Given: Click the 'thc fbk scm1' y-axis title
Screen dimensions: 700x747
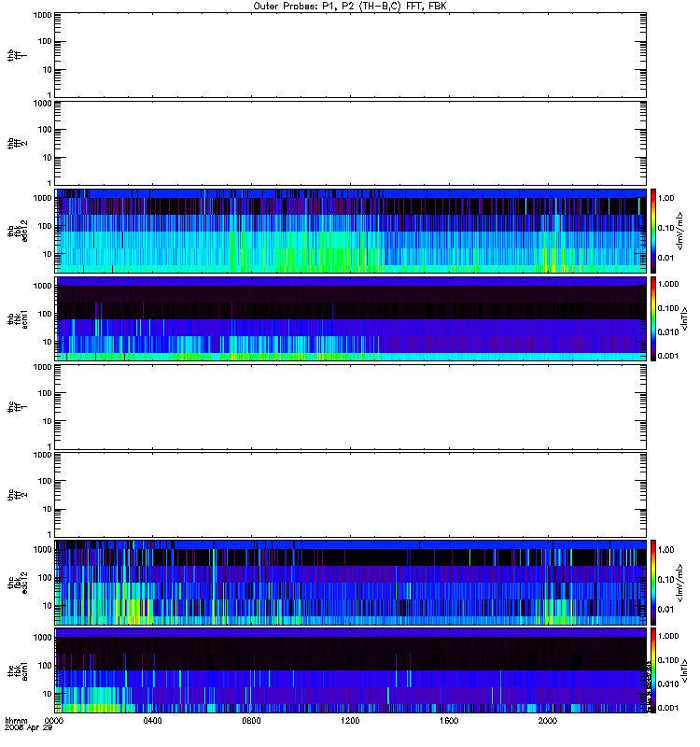Looking at the screenshot, I should pos(18,670).
